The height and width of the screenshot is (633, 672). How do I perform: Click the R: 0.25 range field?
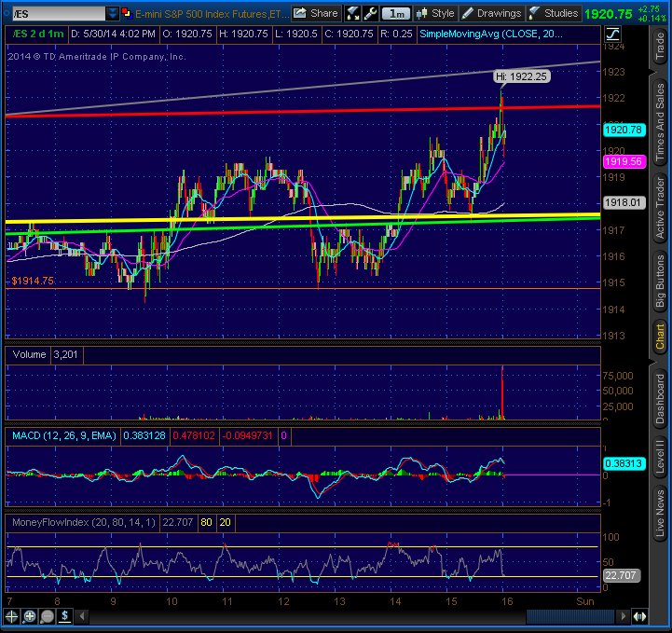396,34
